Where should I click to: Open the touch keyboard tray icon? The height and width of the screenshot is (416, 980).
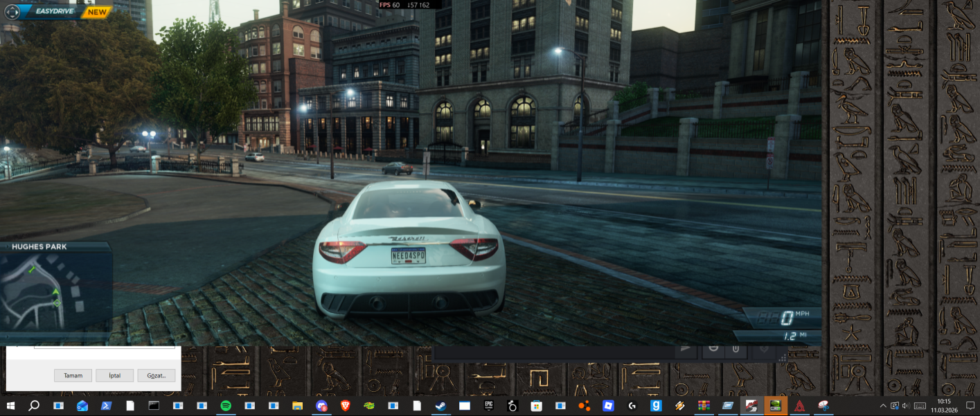(x=920, y=406)
